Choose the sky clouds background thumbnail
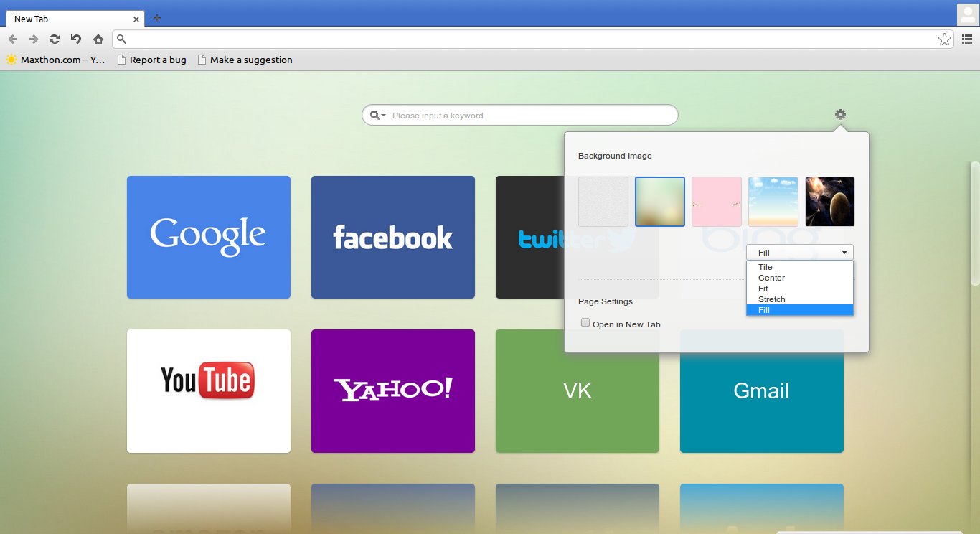 [773, 202]
